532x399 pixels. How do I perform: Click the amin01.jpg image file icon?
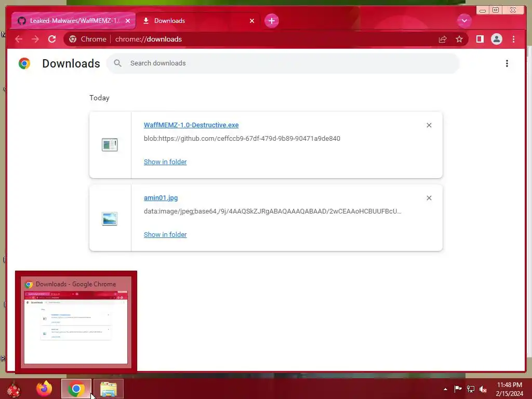110,219
